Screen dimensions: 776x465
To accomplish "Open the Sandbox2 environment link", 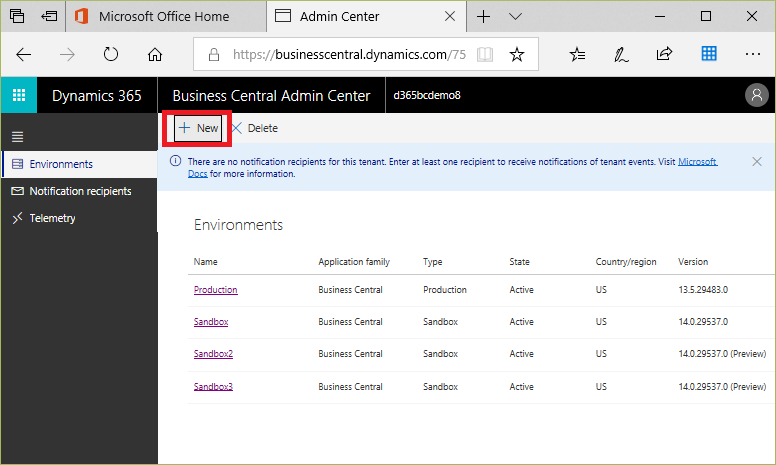I will click(213, 354).
